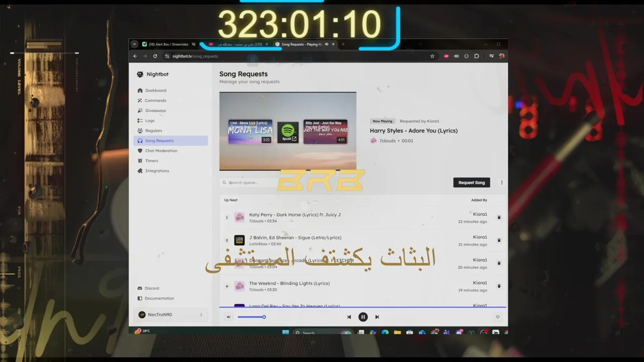Open File Explorer from the taskbar
The image size is (644, 362).
pos(397,332)
